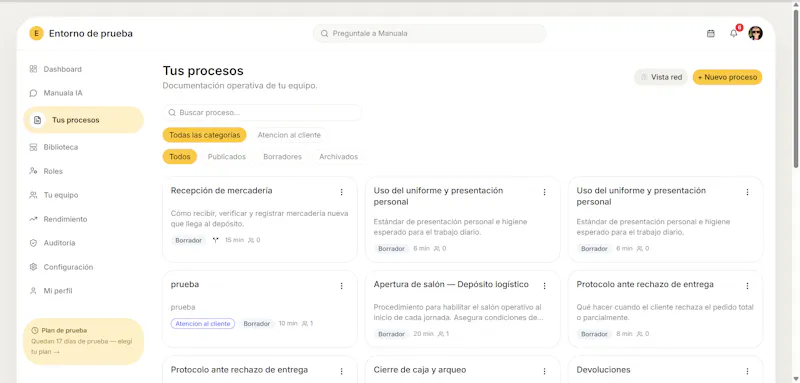
Task: Open options for bottom-left Protocolo ante rechazo card
Action: (x=342, y=371)
